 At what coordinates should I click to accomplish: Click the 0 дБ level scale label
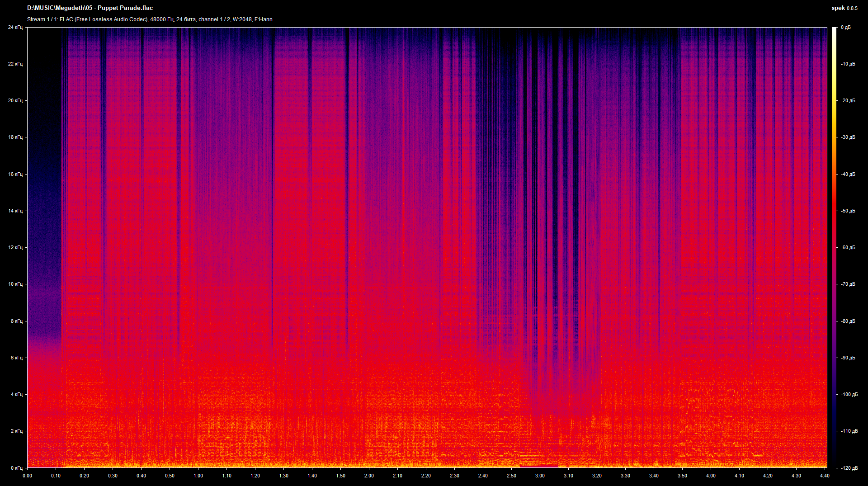pos(845,28)
